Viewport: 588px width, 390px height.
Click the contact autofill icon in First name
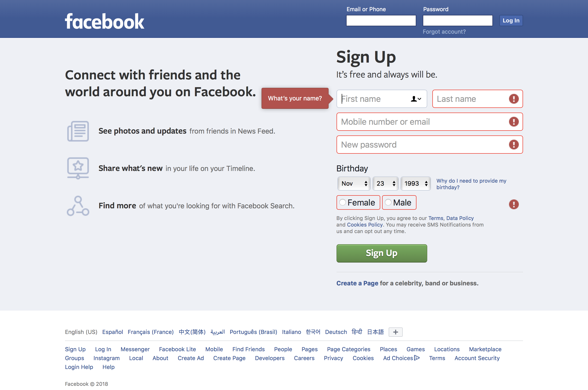[x=416, y=99]
